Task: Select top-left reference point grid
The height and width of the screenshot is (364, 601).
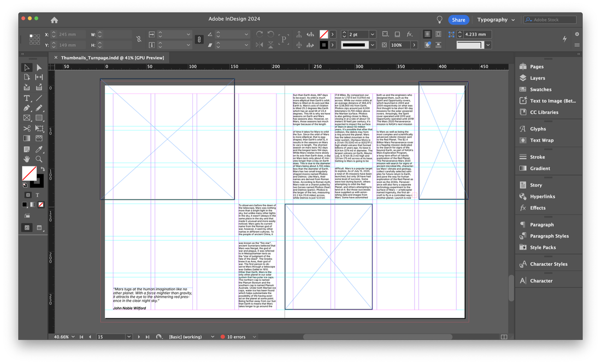Action: pos(31,35)
